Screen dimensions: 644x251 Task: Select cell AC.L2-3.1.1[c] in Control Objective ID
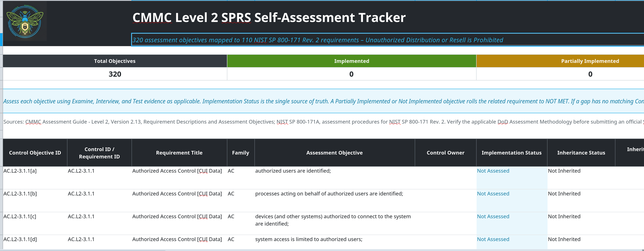(35, 223)
